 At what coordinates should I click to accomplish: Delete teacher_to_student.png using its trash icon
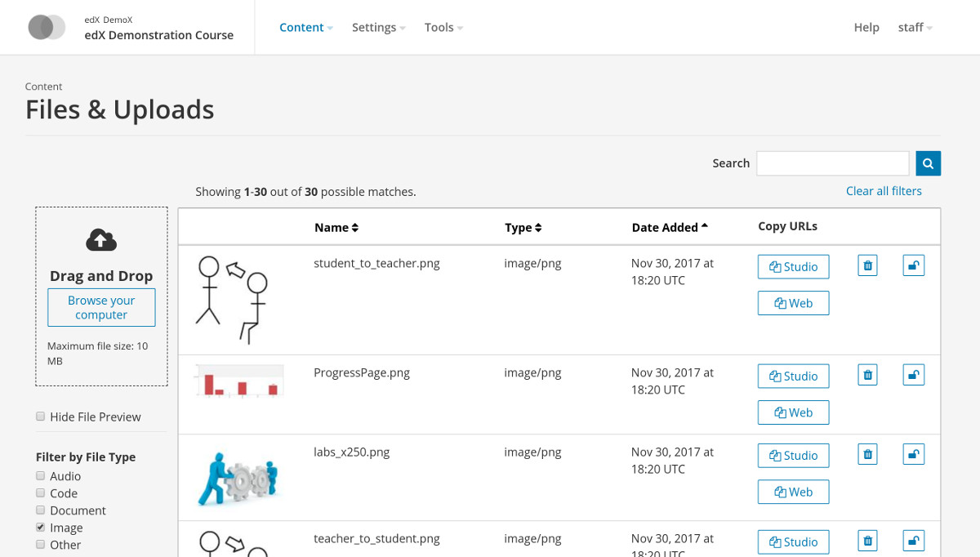pyautogui.click(x=867, y=541)
